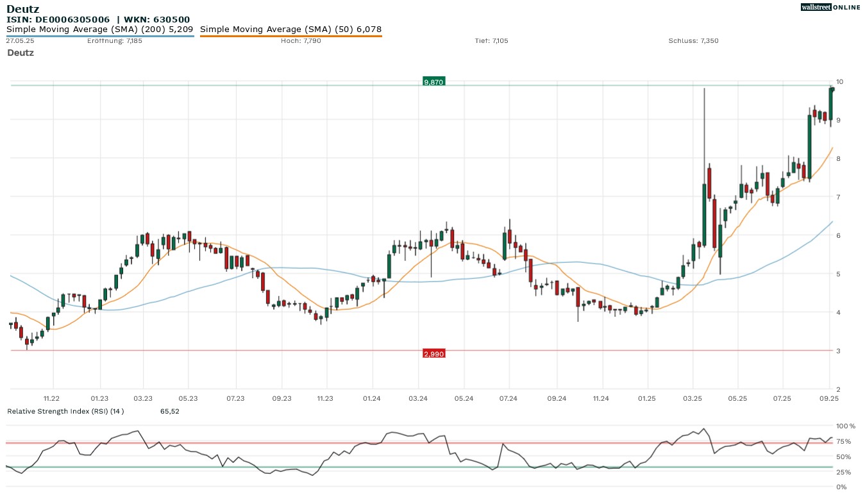The width and height of the screenshot is (865, 504).
Task: Click the Hoch: 7,790 value
Action: tap(301, 41)
